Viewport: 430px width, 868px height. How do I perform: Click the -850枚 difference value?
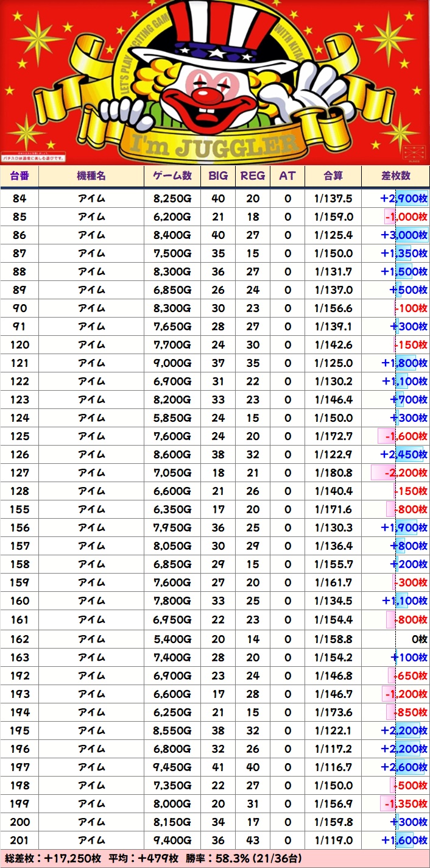coord(411,713)
